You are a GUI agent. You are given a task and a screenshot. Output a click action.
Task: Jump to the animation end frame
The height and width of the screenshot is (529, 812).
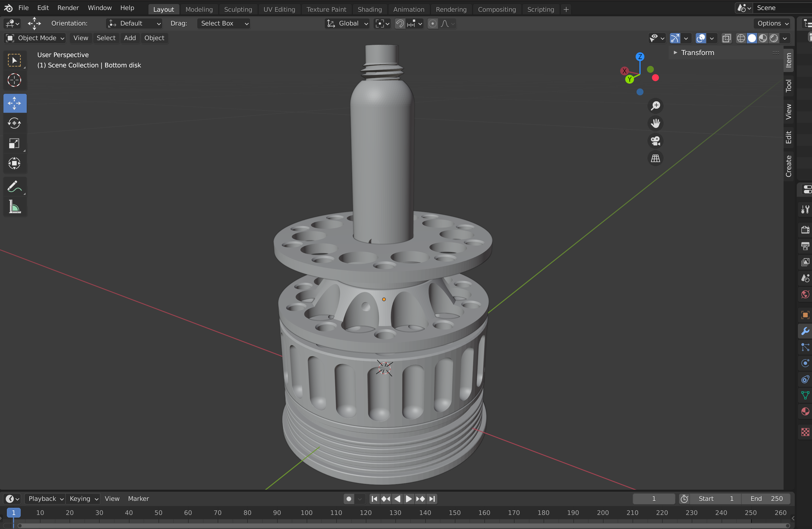[x=432, y=499]
